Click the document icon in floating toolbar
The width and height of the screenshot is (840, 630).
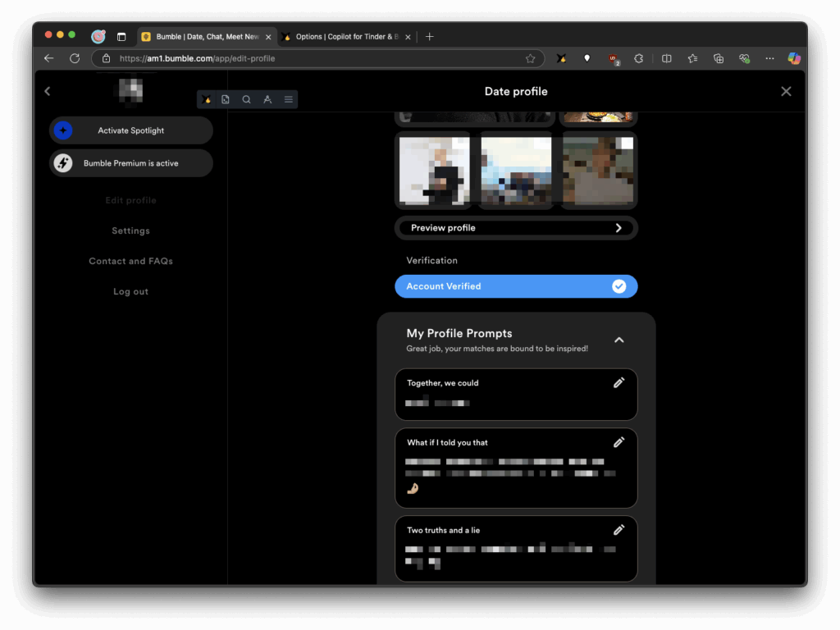tap(226, 99)
